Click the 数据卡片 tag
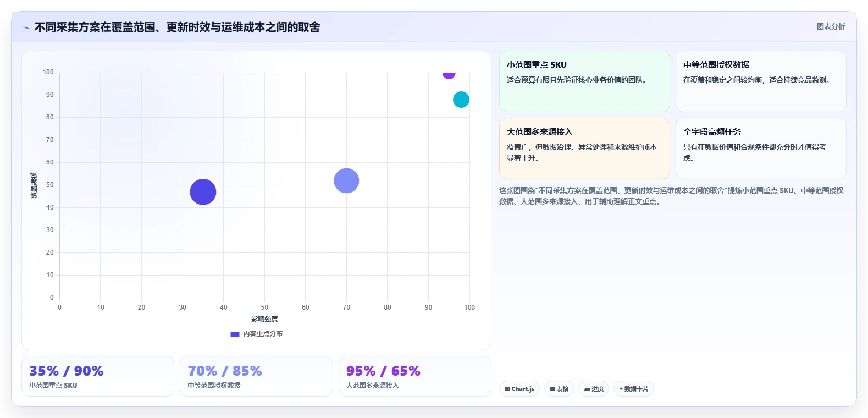Image resolution: width=868 pixels, height=418 pixels. [x=634, y=389]
